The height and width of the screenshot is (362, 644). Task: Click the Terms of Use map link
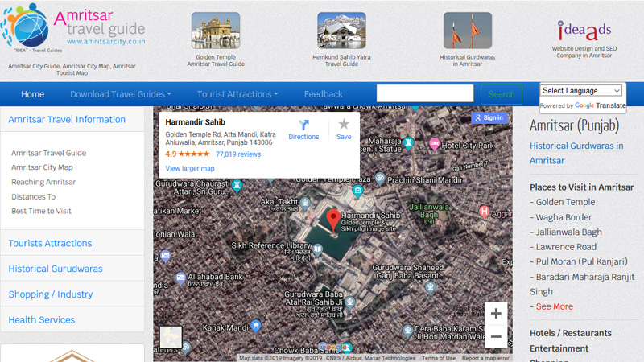[439, 358]
